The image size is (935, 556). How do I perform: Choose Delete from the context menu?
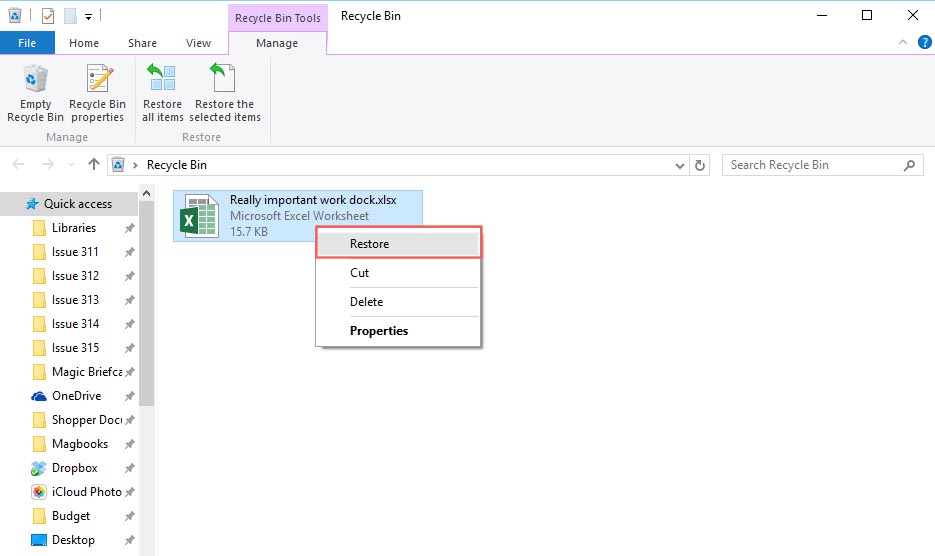tap(366, 302)
